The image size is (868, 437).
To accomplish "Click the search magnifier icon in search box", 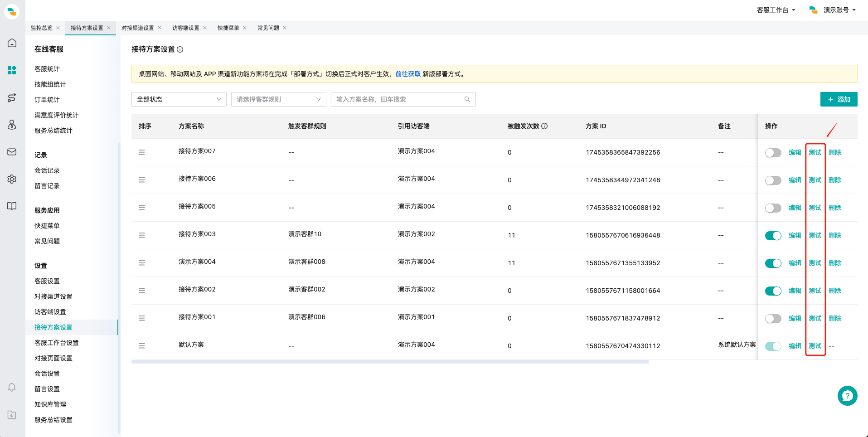I will pos(467,99).
